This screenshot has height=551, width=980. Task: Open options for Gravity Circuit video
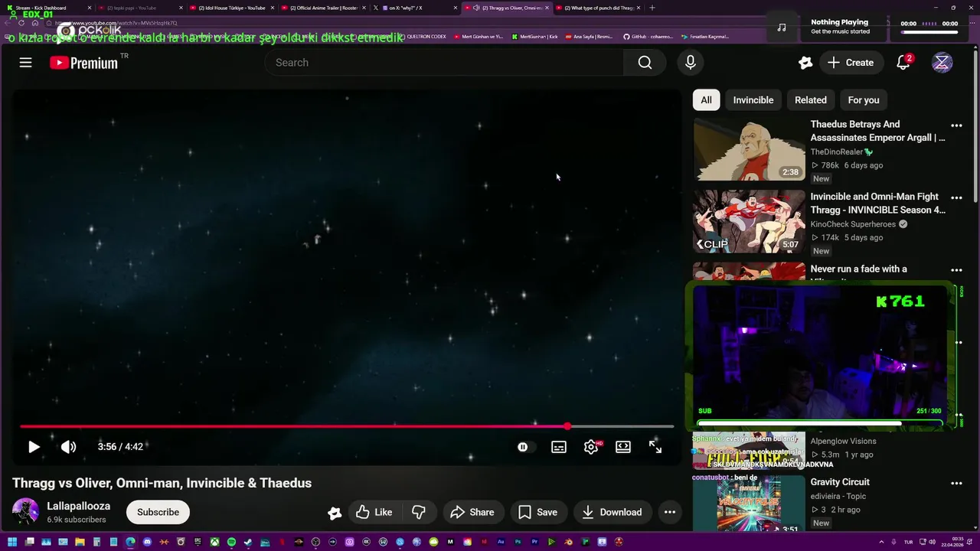956,484
